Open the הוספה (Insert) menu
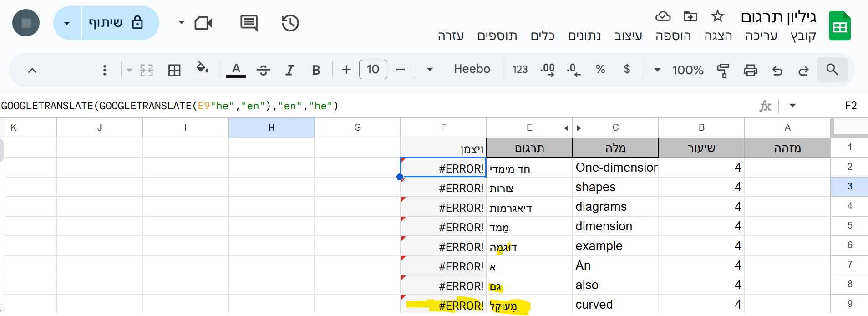Image resolution: width=868 pixels, height=316 pixels. point(673,36)
